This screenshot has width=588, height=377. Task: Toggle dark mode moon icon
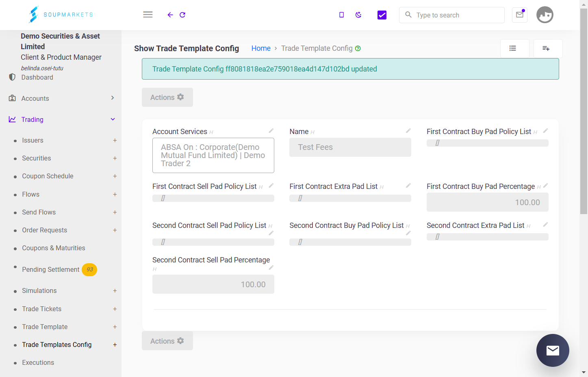coord(358,15)
